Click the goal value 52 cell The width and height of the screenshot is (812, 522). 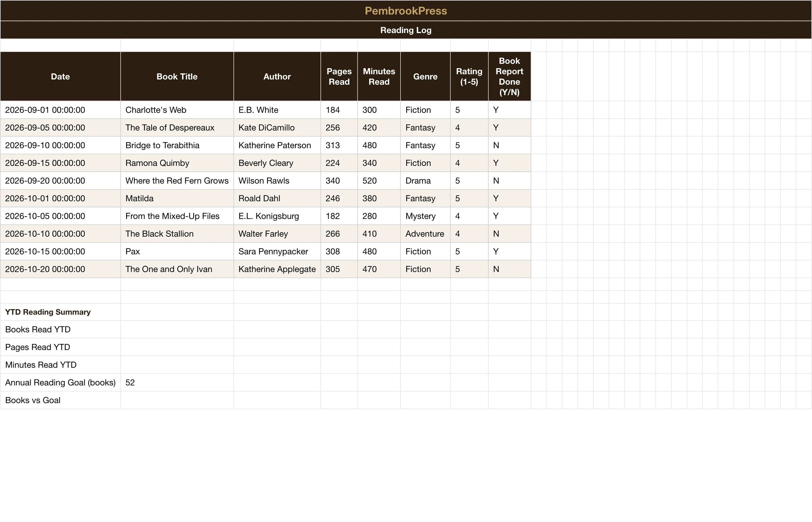pyautogui.click(x=177, y=382)
